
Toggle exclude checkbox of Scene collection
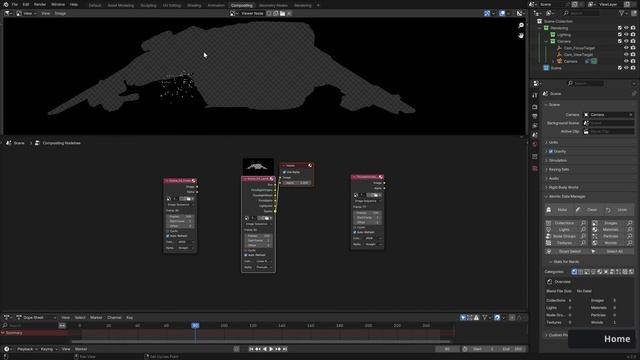pyautogui.click(x=620, y=68)
